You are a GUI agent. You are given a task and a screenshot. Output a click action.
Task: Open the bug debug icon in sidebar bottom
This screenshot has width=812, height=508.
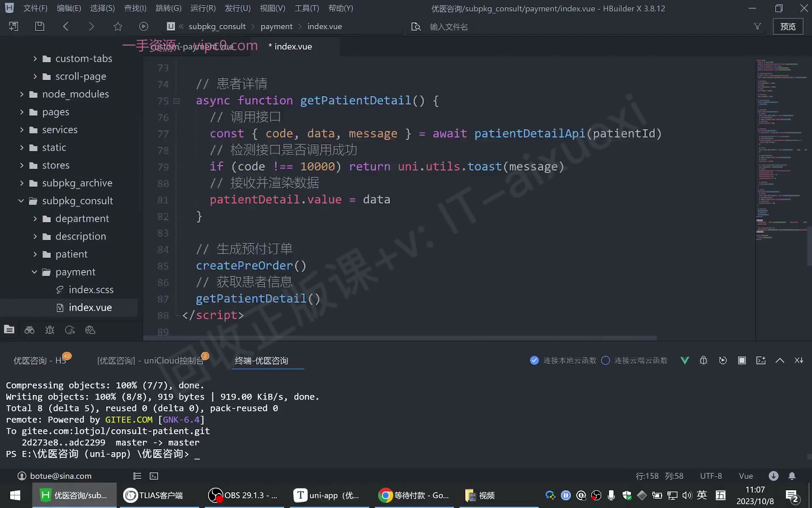pos(50,330)
